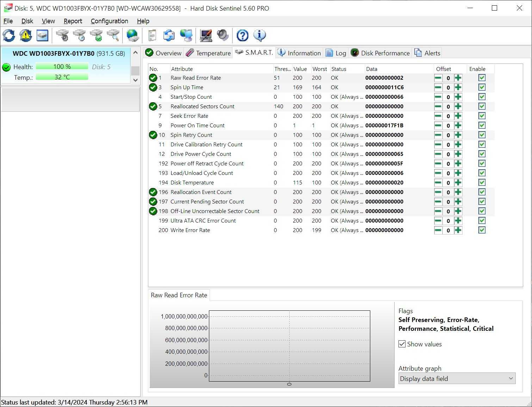Select the Reallocation Event Count row

point(321,192)
